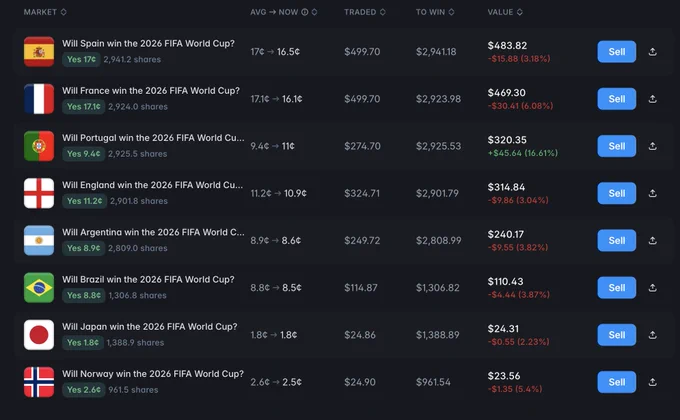Click the 'Yes 8.8¢' badge for Brazil
The width and height of the screenshot is (680, 420).
pyautogui.click(x=84, y=295)
